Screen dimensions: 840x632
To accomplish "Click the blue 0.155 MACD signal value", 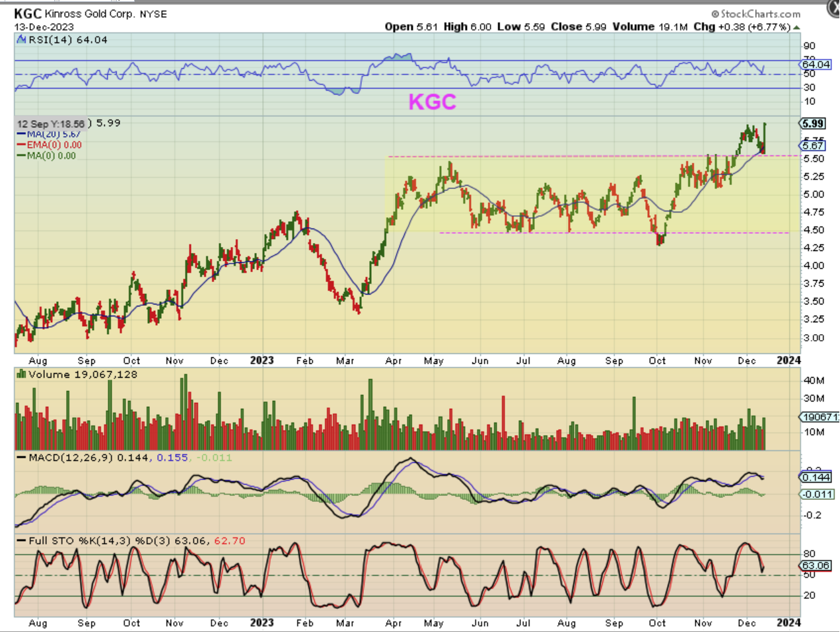I will [x=172, y=458].
